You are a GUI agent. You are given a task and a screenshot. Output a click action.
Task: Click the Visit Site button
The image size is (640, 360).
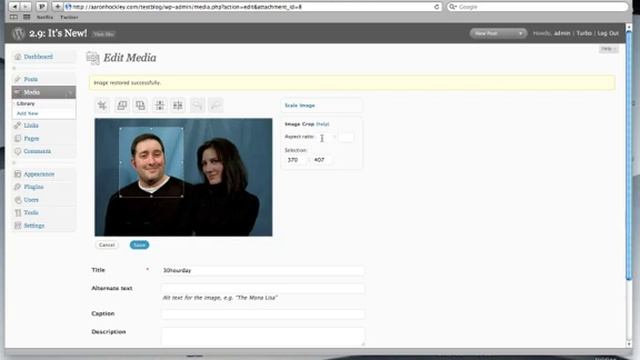[104, 34]
